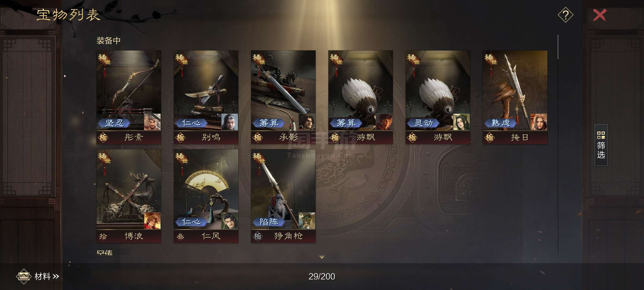Select the 掩日 spear treasure card

coord(515,97)
